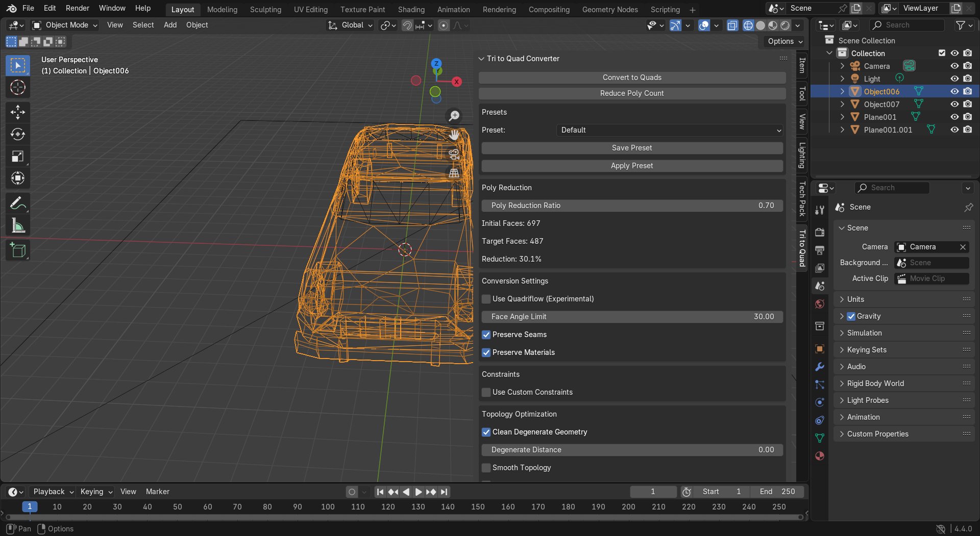Select the Measure tool
980x536 pixels.
17,225
